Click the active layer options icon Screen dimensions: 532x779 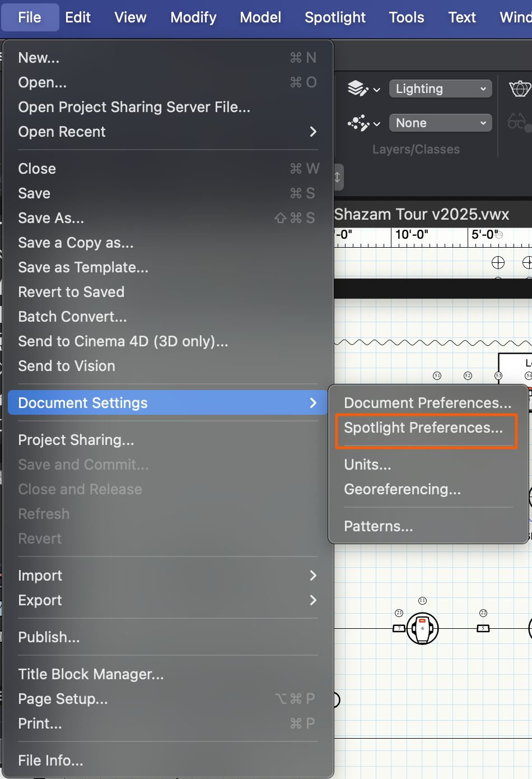[363, 89]
